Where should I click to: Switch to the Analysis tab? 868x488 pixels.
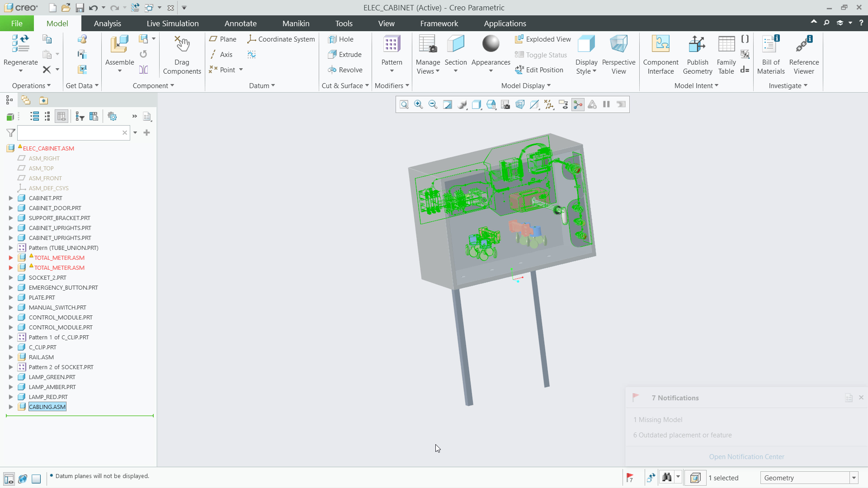[x=108, y=23]
